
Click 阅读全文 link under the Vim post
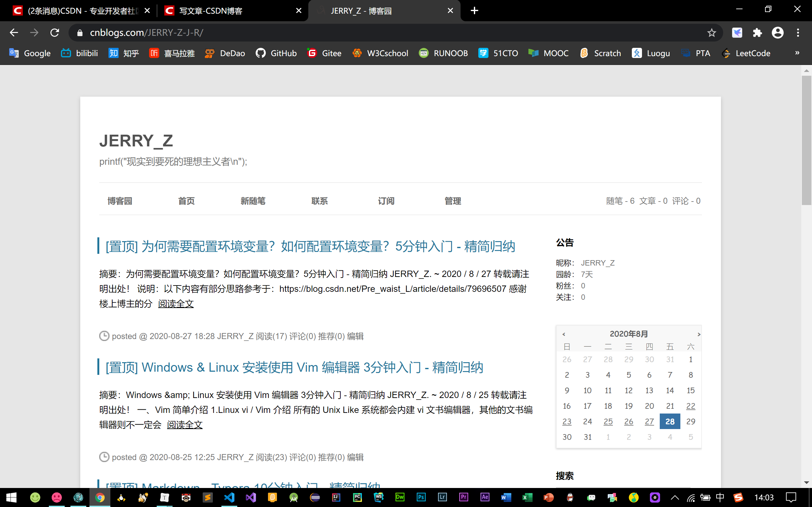point(185,425)
